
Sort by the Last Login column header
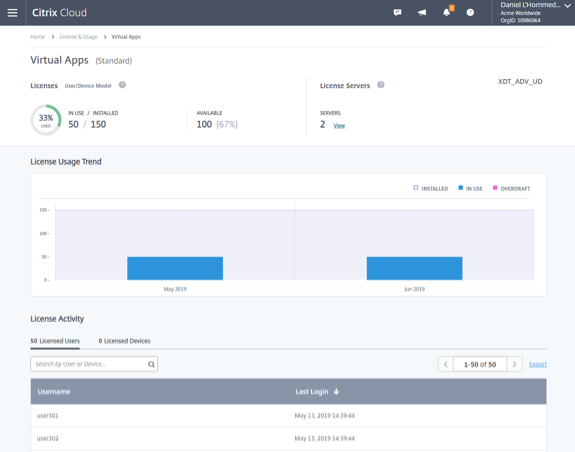pyautogui.click(x=312, y=392)
